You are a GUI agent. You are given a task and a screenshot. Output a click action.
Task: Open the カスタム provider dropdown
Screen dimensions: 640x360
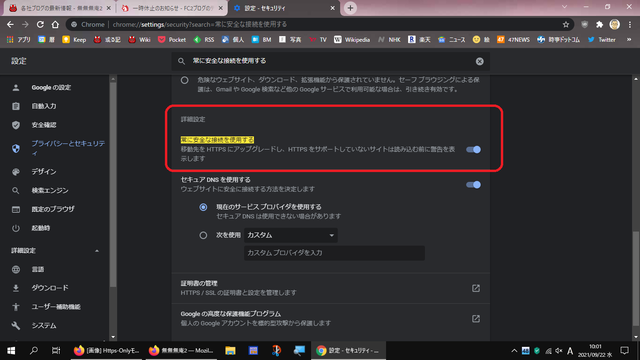coord(291,236)
